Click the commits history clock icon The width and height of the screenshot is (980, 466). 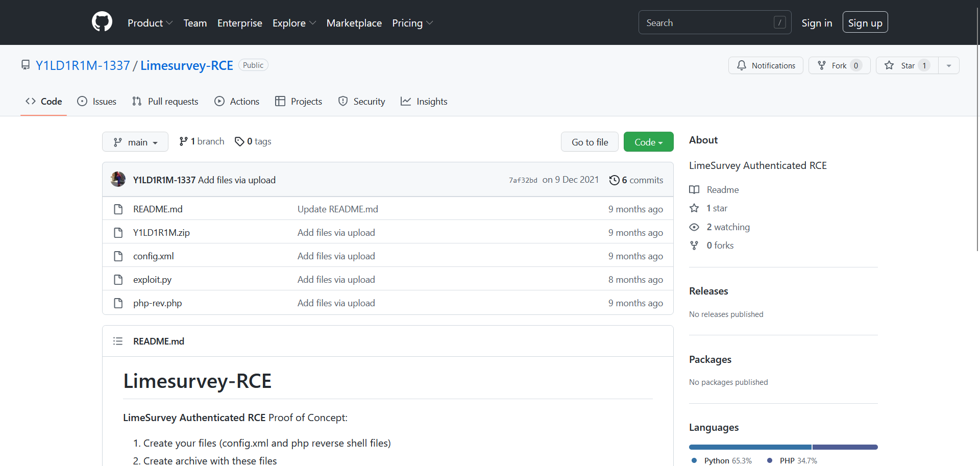[615, 180]
